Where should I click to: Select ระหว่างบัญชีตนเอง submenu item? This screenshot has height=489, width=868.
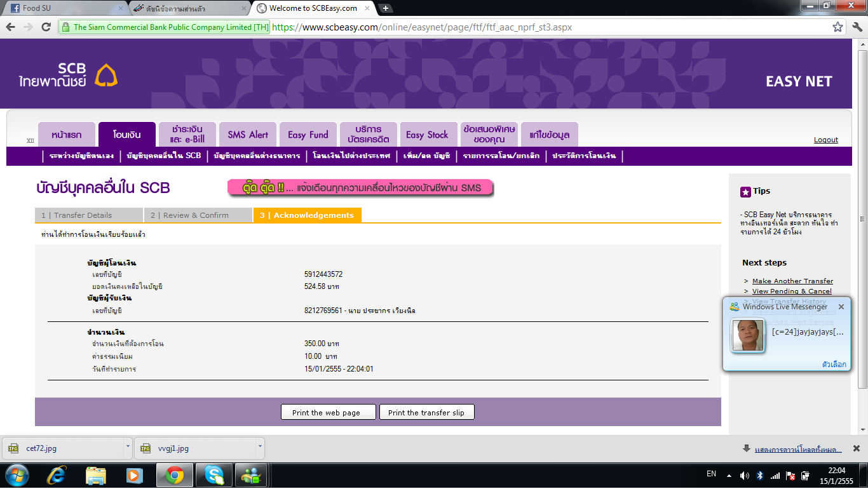coord(81,156)
